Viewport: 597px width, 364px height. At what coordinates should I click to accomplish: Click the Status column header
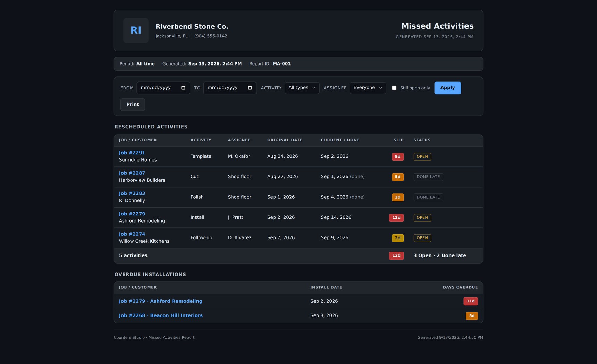tap(422, 140)
